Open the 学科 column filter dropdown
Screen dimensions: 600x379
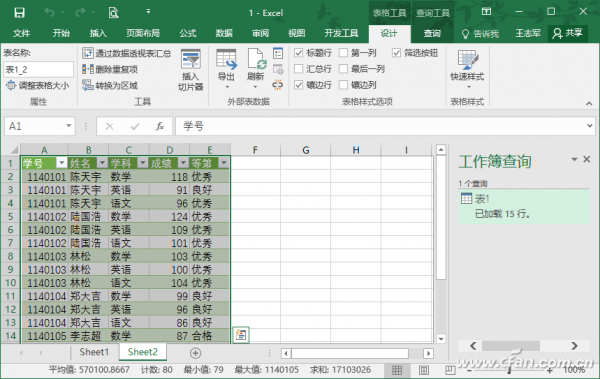(x=143, y=163)
